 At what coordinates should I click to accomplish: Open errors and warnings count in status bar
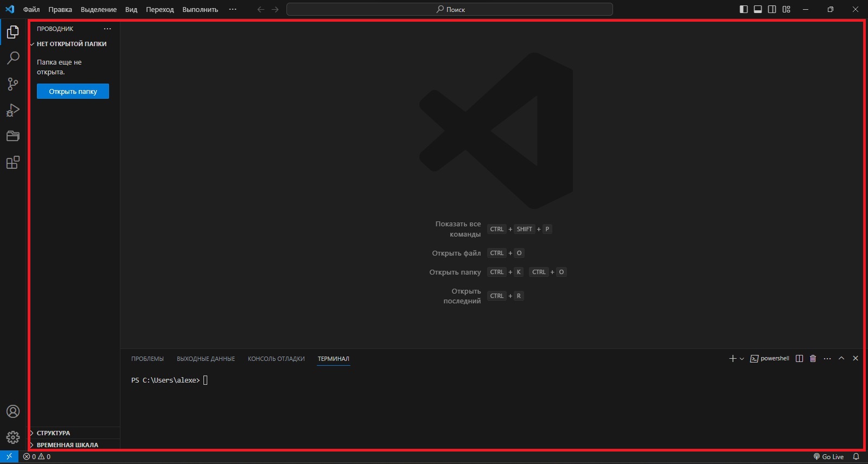37,457
